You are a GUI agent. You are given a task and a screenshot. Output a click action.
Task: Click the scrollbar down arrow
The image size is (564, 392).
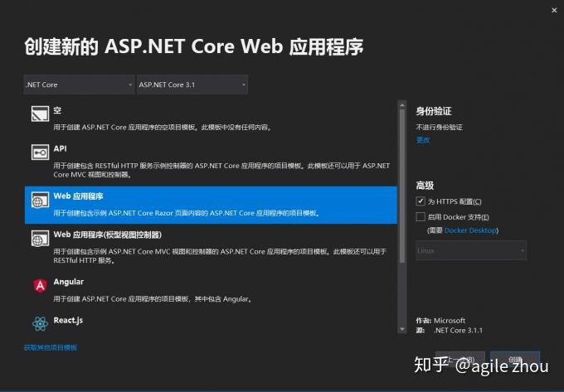(x=402, y=329)
